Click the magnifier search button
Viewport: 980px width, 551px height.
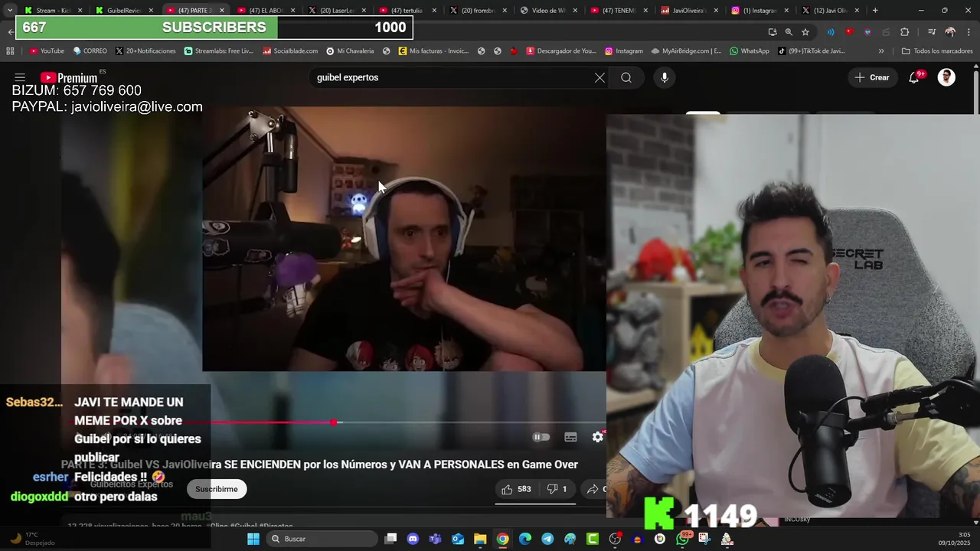pyautogui.click(x=626, y=77)
